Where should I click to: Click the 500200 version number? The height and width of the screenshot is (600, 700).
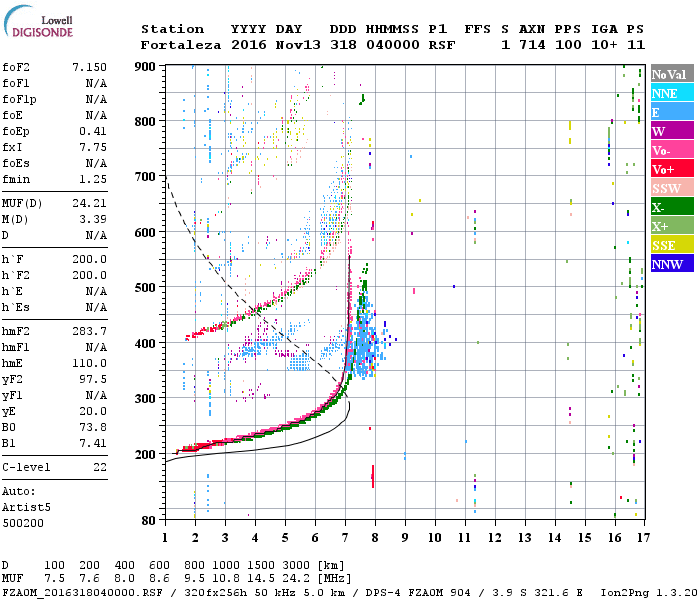pyautogui.click(x=23, y=523)
